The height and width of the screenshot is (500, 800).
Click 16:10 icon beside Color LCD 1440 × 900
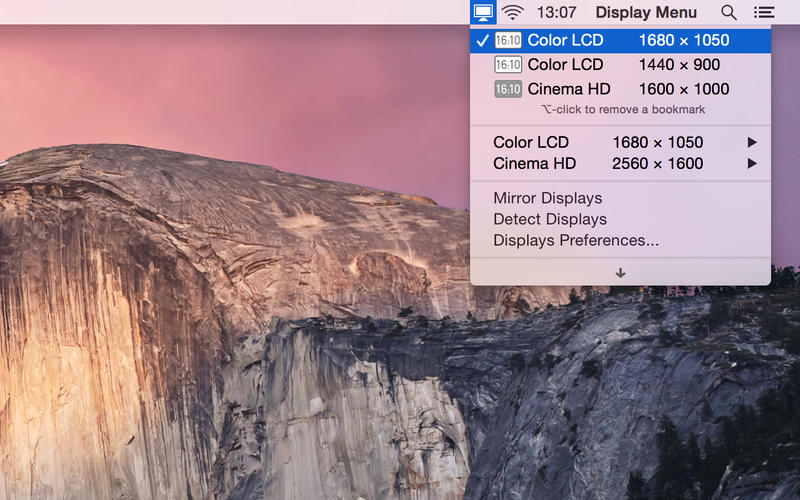(508, 65)
